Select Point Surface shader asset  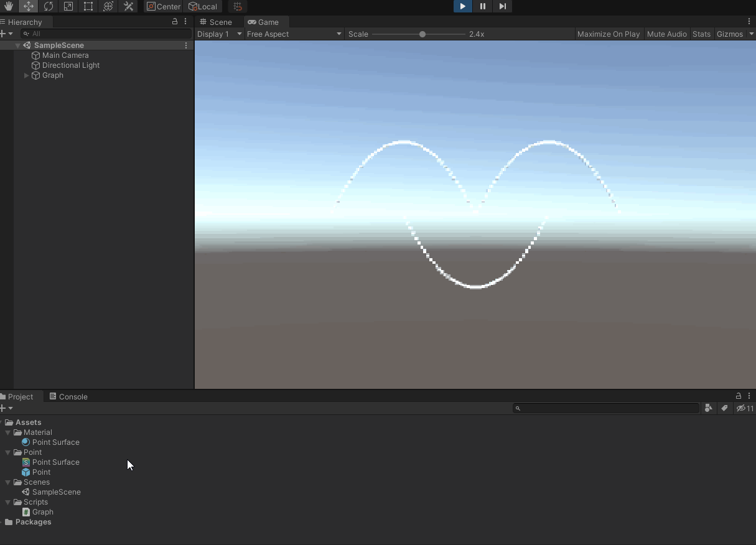50,462
